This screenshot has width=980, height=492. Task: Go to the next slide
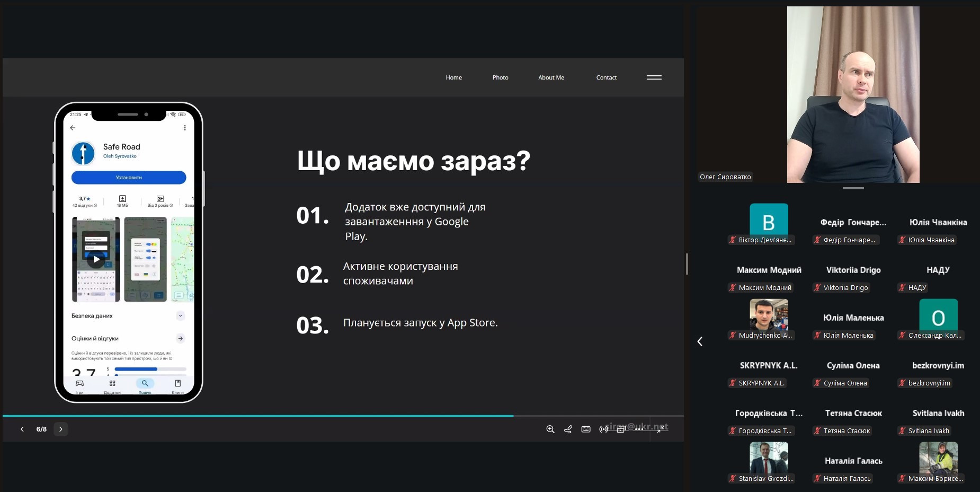[x=61, y=429]
